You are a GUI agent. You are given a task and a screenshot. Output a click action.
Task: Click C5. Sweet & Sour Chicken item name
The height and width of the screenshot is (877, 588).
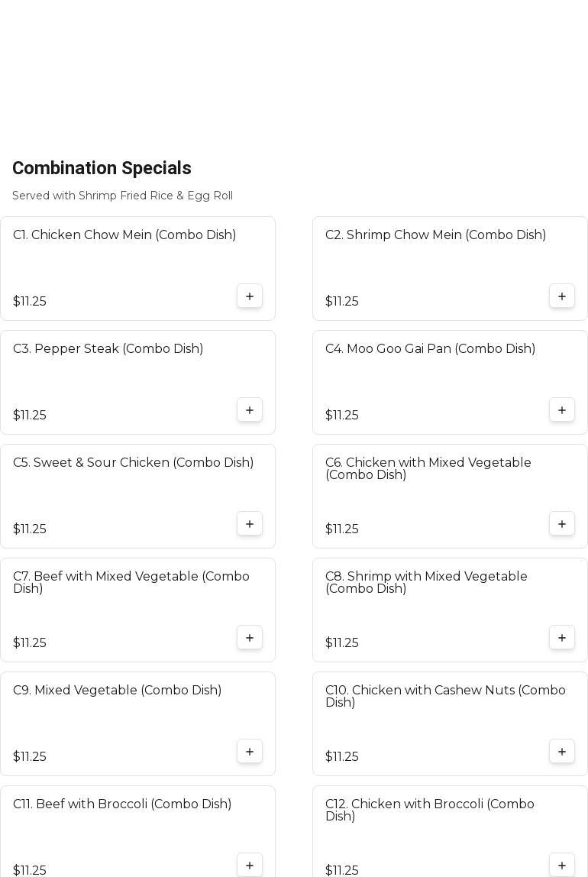point(133,463)
